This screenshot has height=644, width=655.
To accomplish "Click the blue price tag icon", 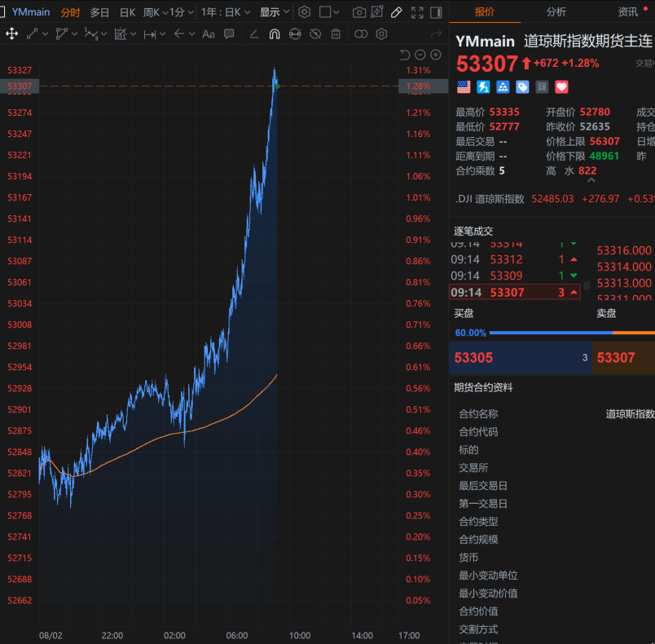I will [x=522, y=87].
